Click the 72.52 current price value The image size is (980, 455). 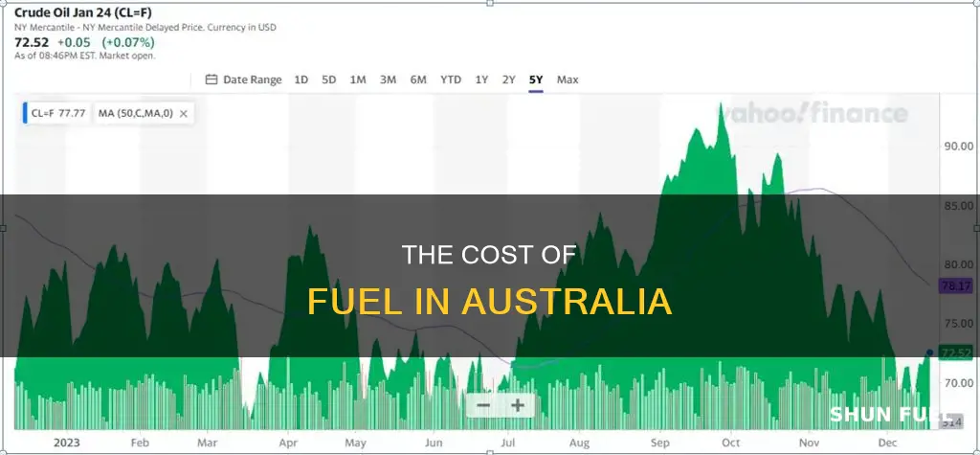click(x=32, y=42)
